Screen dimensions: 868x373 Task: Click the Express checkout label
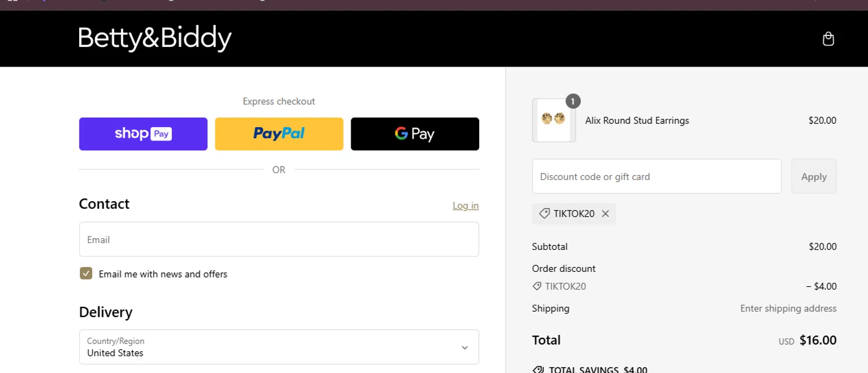pyautogui.click(x=279, y=101)
